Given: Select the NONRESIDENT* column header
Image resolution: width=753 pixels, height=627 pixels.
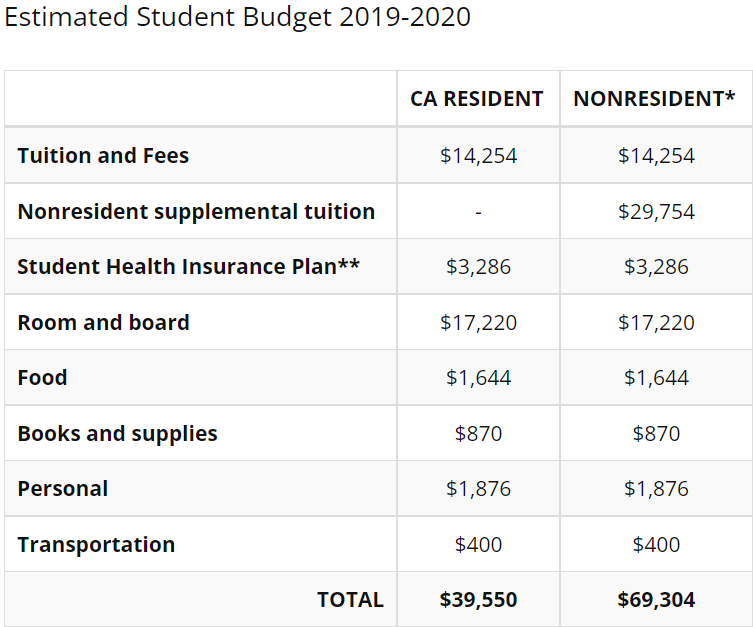Looking at the screenshot, I should point(654,99).
